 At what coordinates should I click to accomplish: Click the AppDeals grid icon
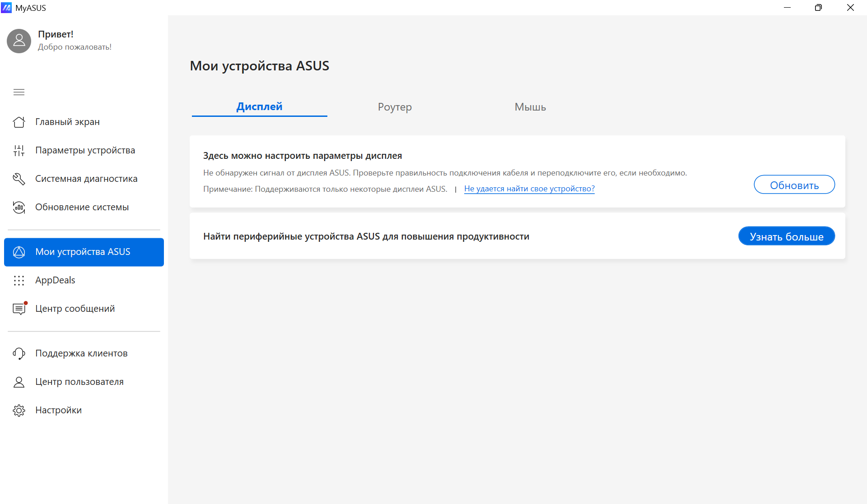(x=19, y=280)
